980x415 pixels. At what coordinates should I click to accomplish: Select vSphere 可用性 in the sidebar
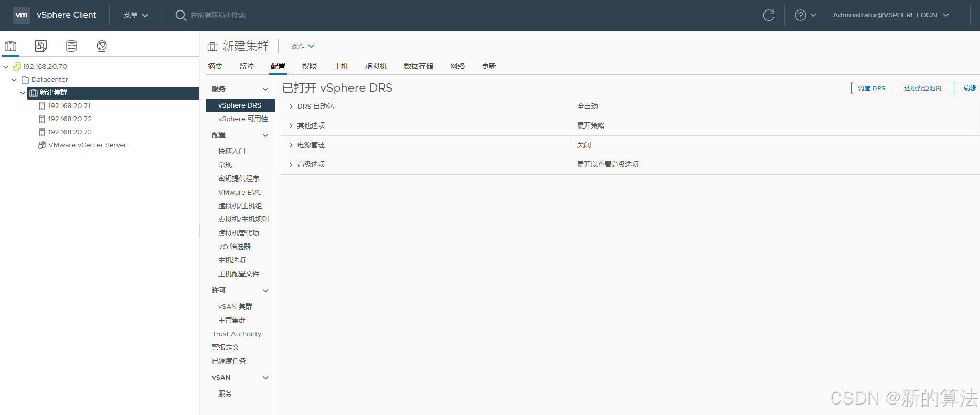243,119
